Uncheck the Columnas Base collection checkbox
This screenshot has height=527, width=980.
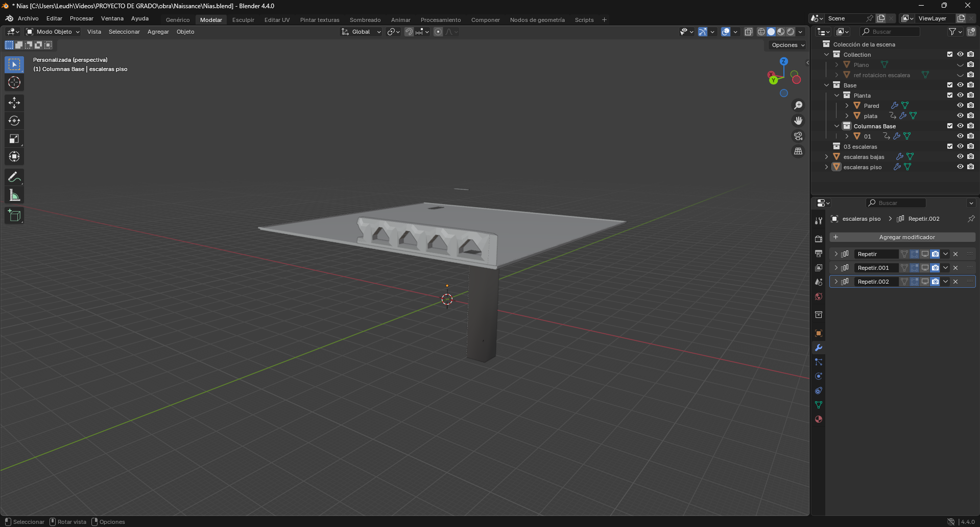[950, 126]
